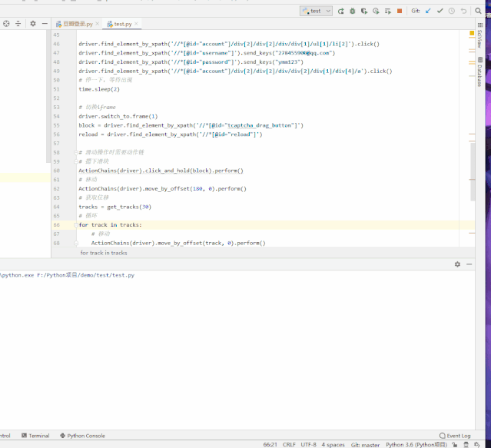Commit changes with Git checkmark icon
This screenshot has height=448, width=491.
pos(440,11)
